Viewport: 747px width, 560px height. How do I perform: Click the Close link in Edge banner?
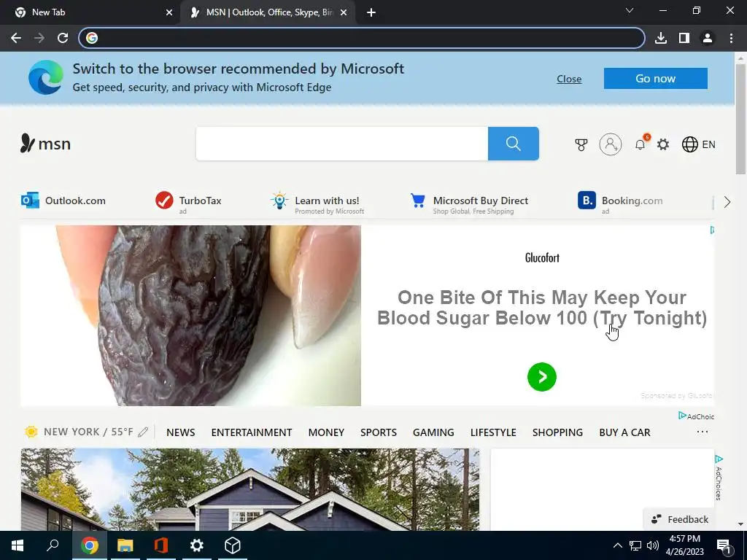569,79
